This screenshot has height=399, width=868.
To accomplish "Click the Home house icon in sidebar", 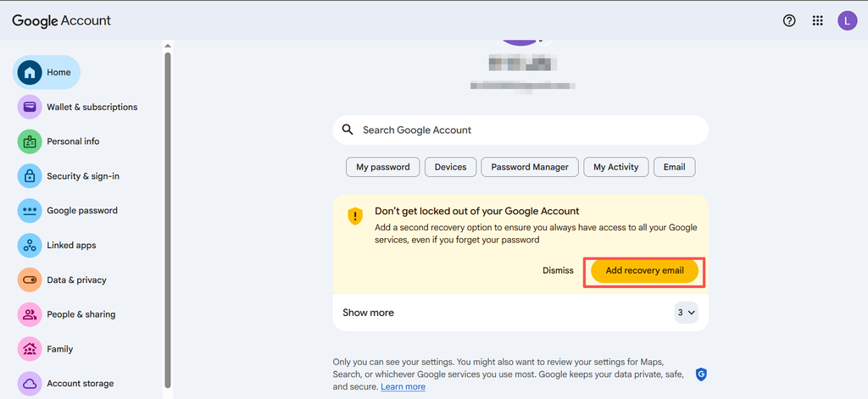I will pos(30,73).
